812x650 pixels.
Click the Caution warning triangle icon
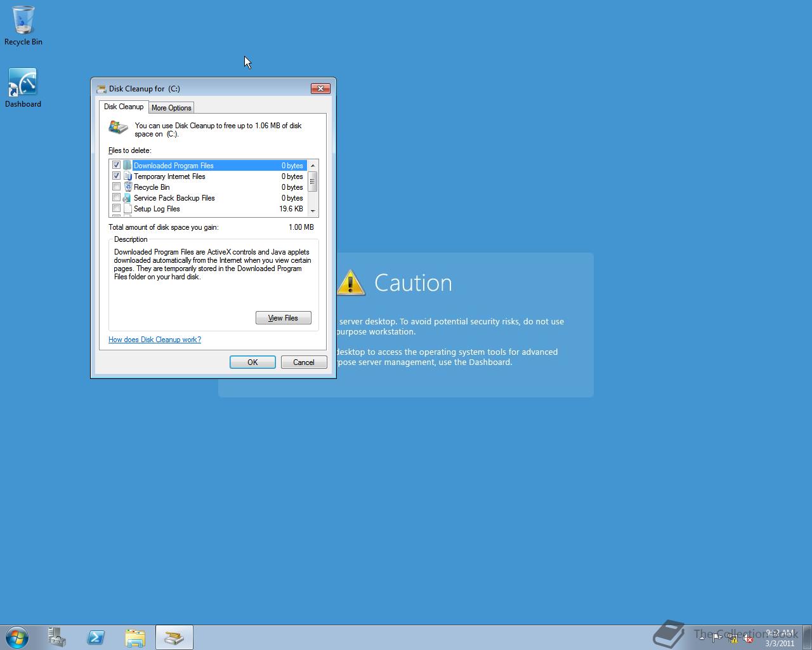[x=351, y=283]
